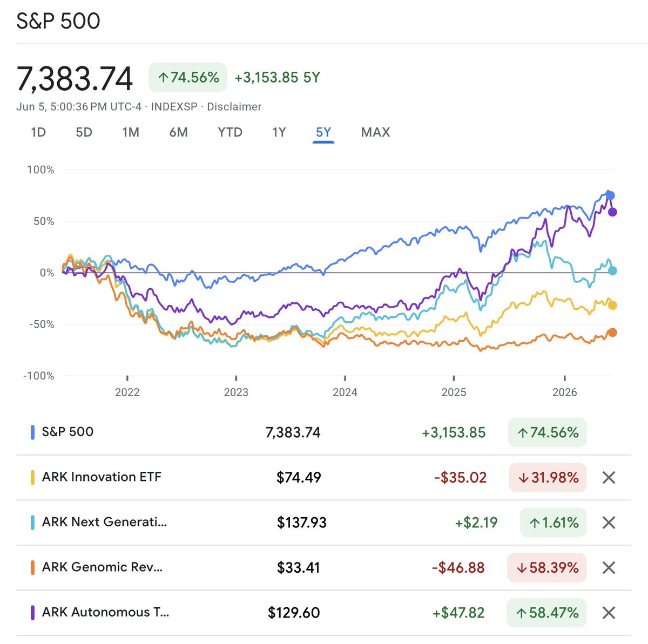Click the yellow chart endpoint dot

(x=612, y=306)
